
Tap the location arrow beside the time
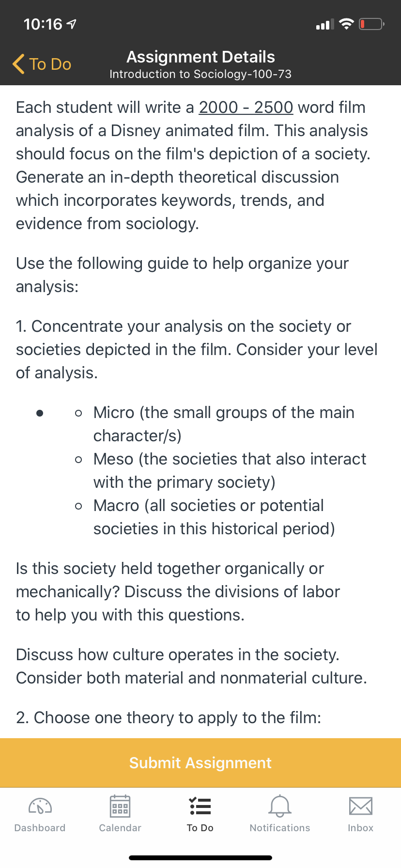[71, 24]
